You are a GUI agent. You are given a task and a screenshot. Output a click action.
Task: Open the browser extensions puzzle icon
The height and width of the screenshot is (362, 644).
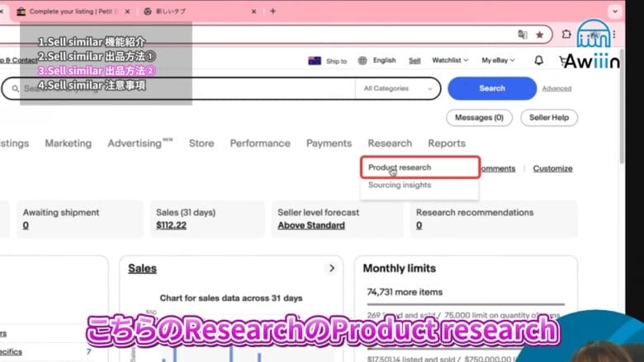pos(566,35)
